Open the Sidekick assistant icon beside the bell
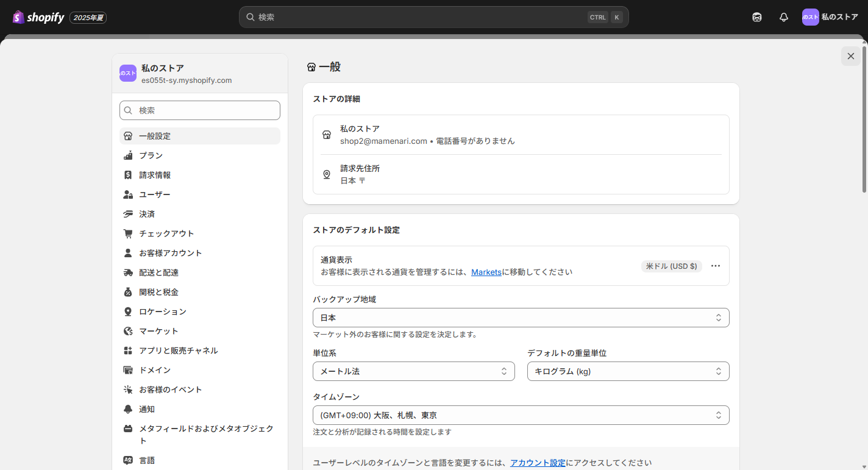Image resolution: width=868 pixels, height=470 pixels. [757, 18]
